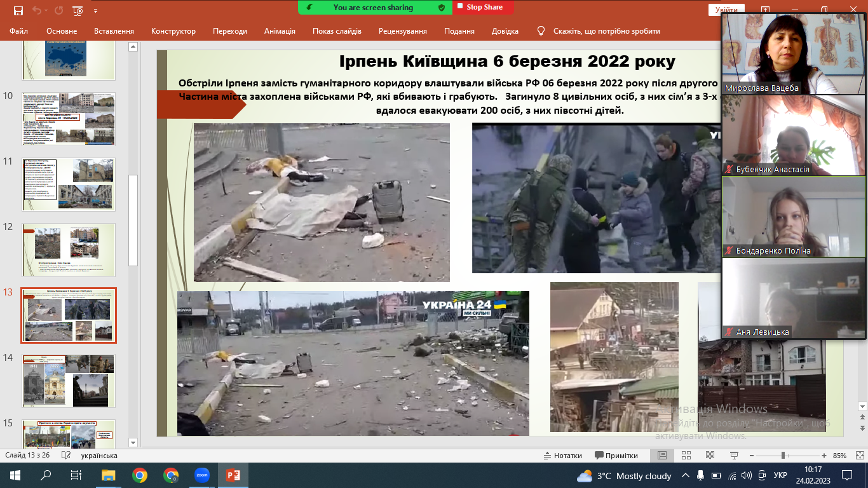The height and width of the screenshot is (488, 868).
Task: Click the Увійти sign-in button
Action: [726, 10]
